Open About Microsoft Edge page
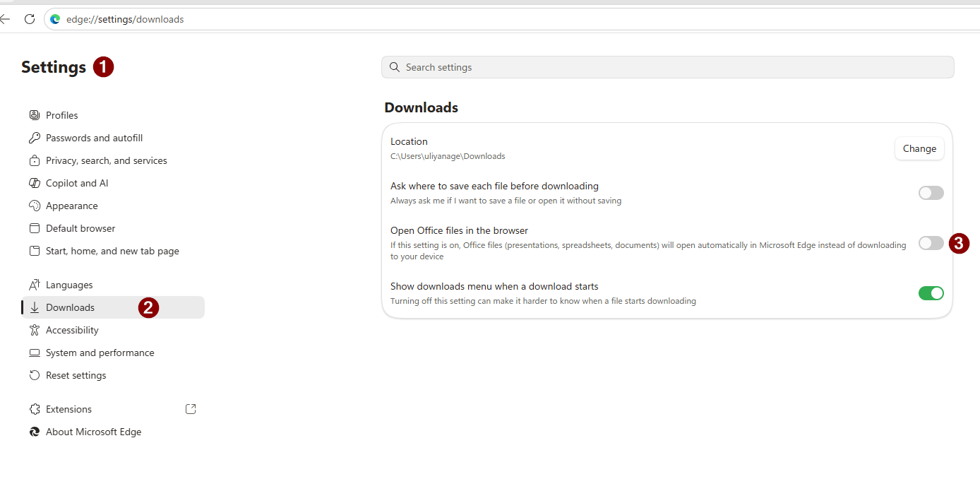The width and height of the screenshot is (980, 479). (113, 432)
